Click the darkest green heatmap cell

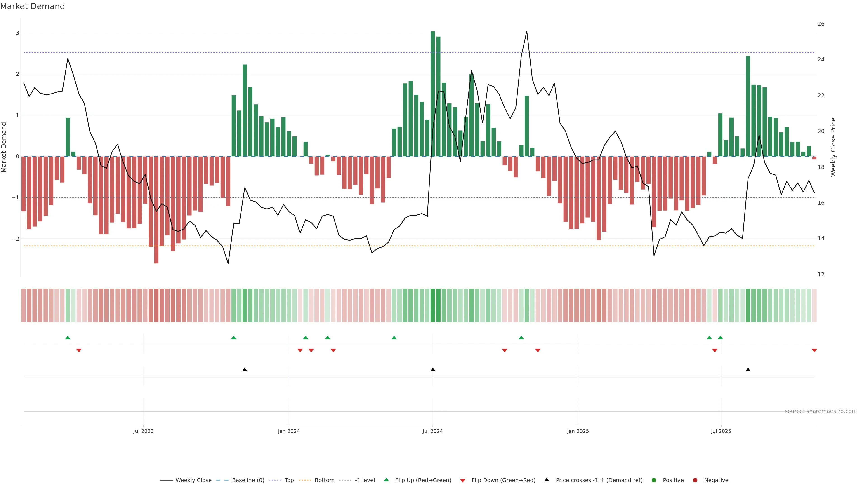[433, 305]
